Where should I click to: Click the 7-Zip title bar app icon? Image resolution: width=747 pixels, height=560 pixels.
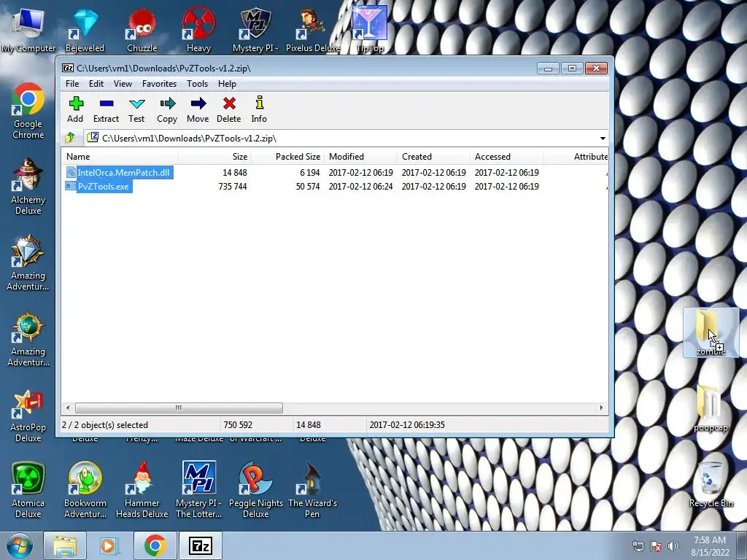tap(68, 68)
